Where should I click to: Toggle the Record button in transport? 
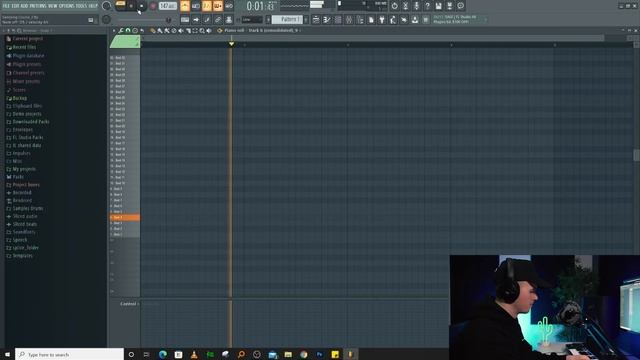[x=153, y=6]
